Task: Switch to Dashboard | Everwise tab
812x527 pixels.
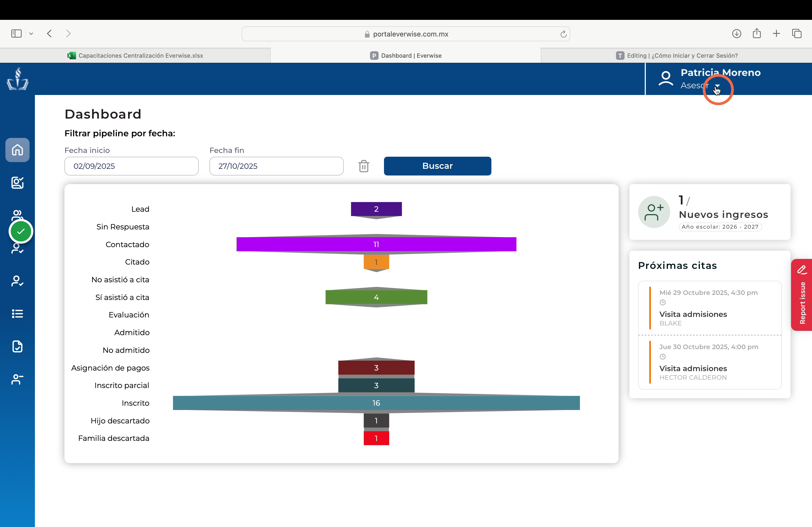Action: [x=406, y=56]
